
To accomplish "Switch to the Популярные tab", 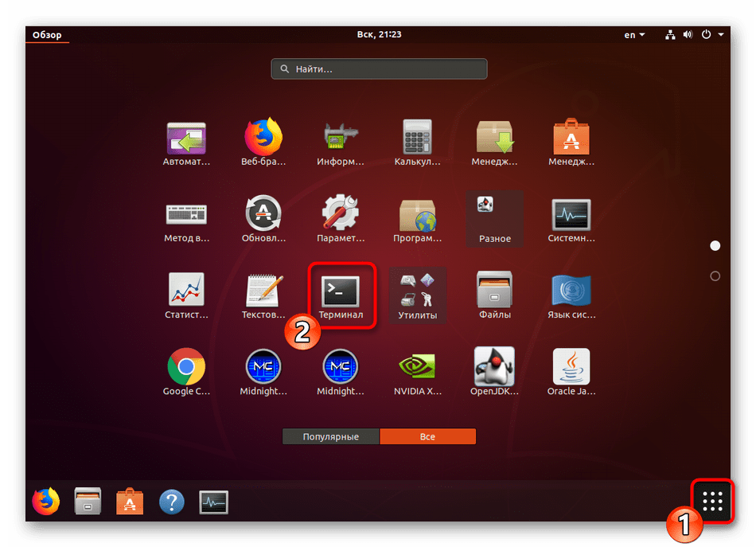I will pyautogui.click(x=331, y=436).
